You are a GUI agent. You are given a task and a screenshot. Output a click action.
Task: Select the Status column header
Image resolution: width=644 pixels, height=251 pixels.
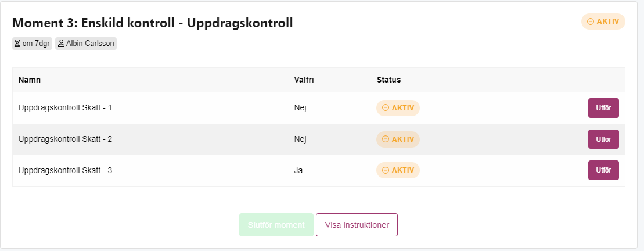click(x=388, y=80)
